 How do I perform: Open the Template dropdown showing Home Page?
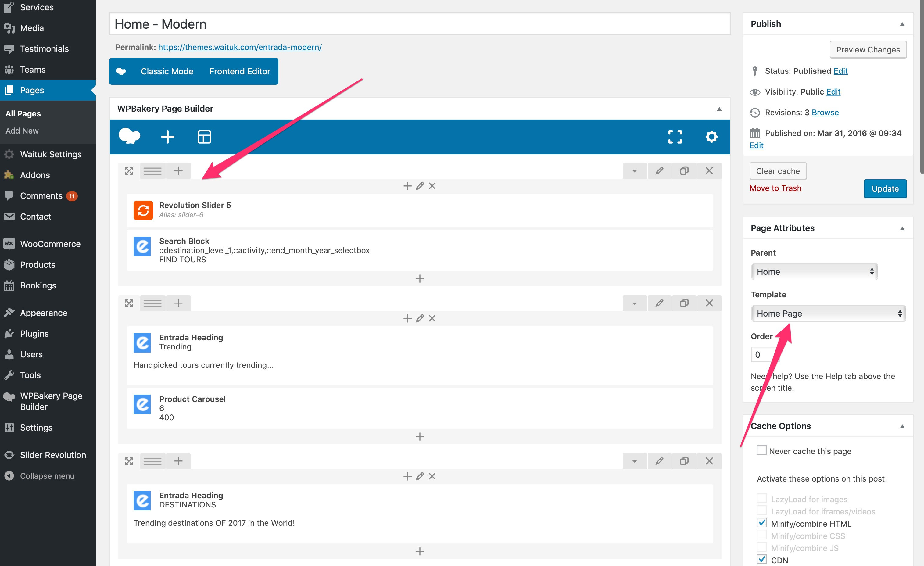tap(828, 313)
